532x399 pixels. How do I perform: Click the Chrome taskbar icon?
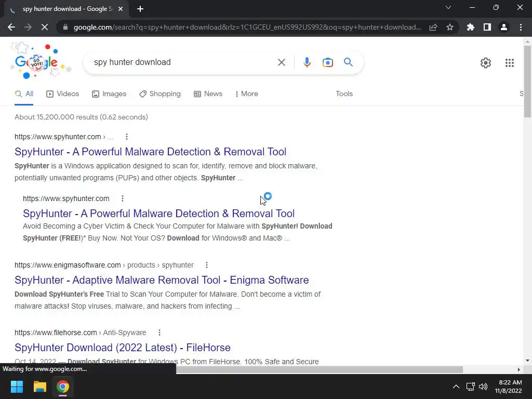[x=62, y=387]
